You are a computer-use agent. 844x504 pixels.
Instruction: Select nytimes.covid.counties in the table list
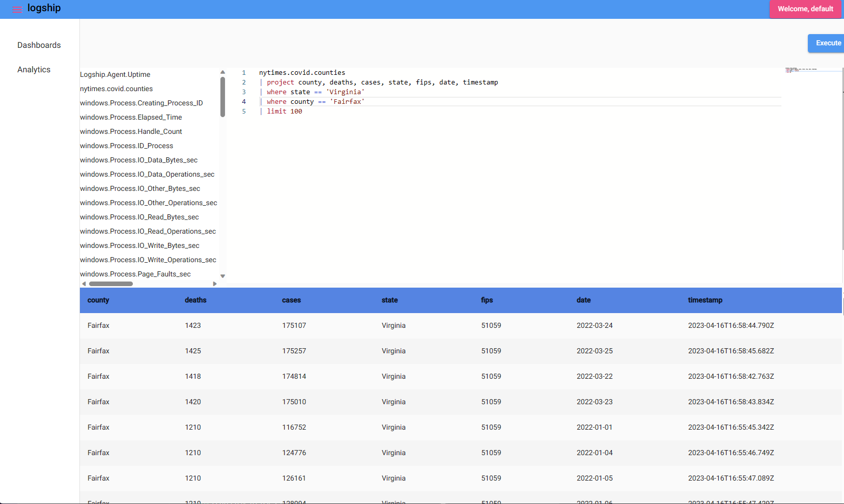(x=116, y=89)
